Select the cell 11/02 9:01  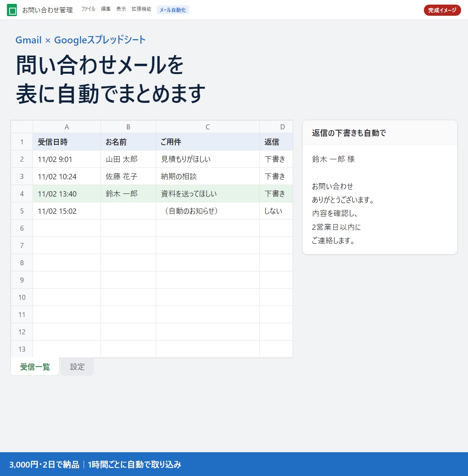(x=67, y=159)
